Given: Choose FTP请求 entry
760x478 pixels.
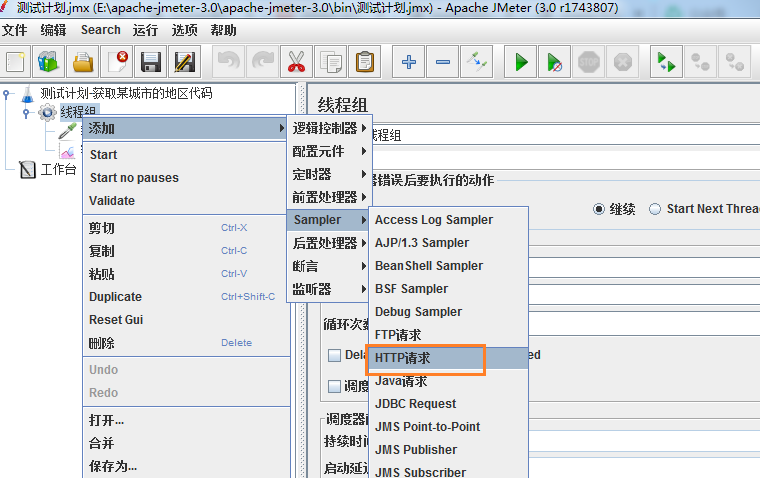Looking at the screenshot, I should (448, 335).
